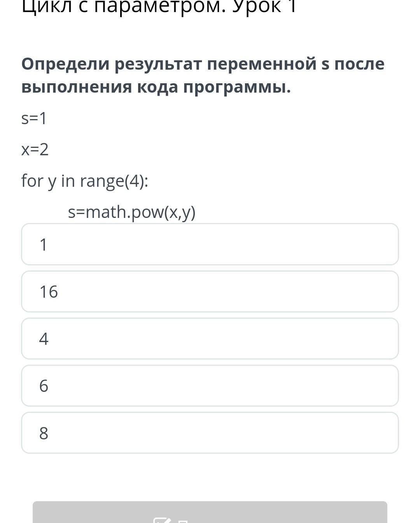The image size is (420, 523).
Task: Click the digit 8 in the last answer
Action: point(44,433)
